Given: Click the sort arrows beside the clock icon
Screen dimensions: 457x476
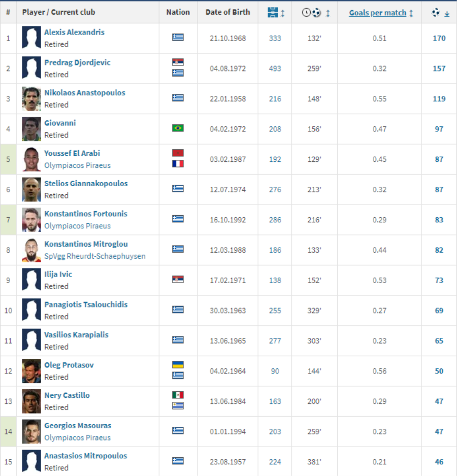Looking at the screenshot, I should pos(328,13).
